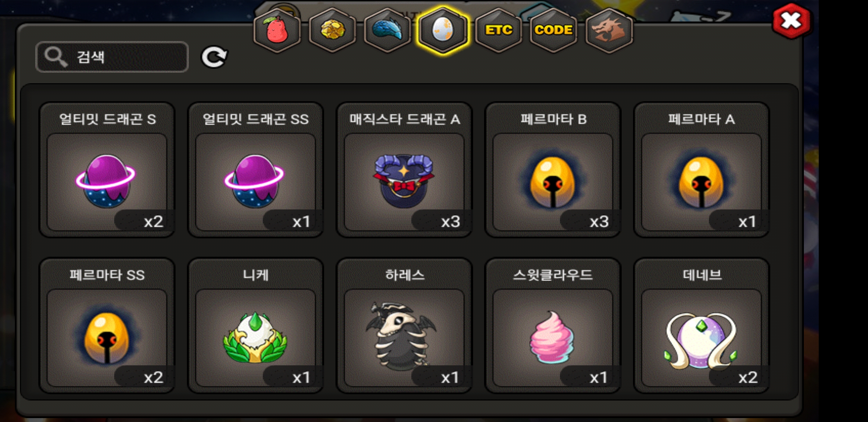Open the red fruit food tab
868x422 pixels.
277,30
